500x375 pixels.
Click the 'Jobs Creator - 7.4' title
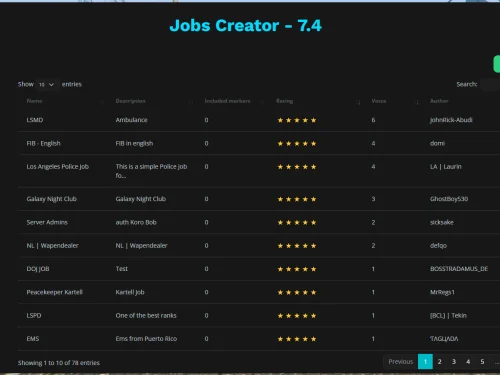pos(246,26)
